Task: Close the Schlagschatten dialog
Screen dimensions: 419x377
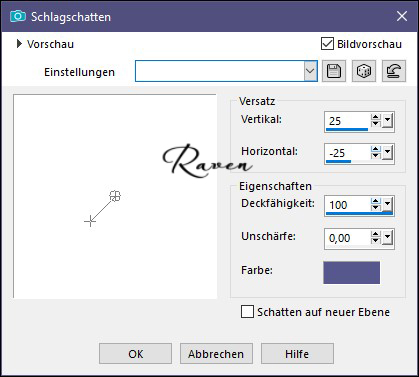Action: click(402, 16)
